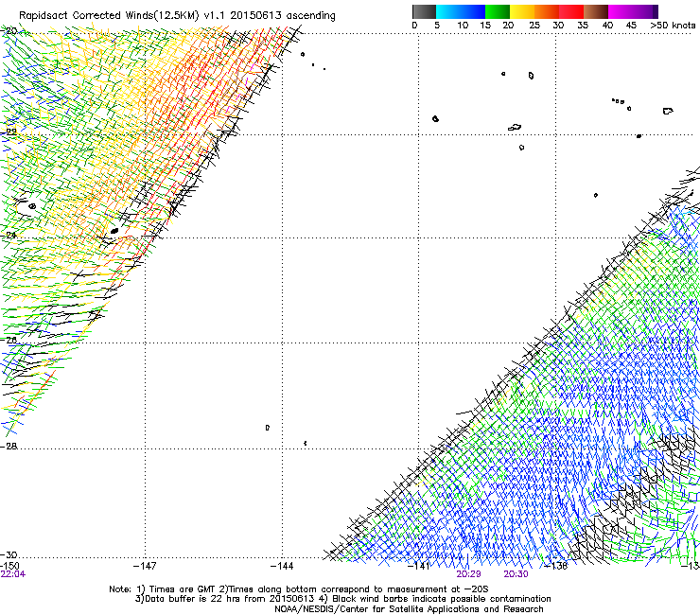Click the -30 latitude axis label
700x615 pixels.
[9, 554]
